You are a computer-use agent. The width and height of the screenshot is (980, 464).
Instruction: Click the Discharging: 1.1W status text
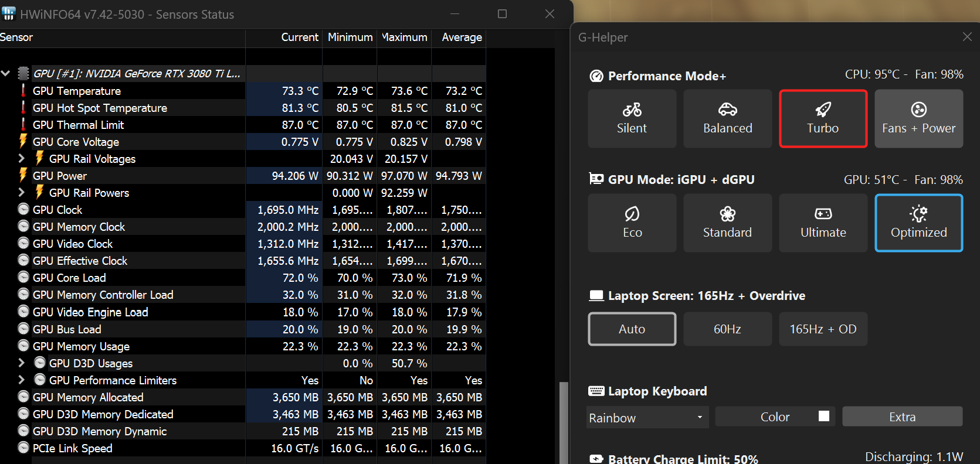(x=914, y=457)
